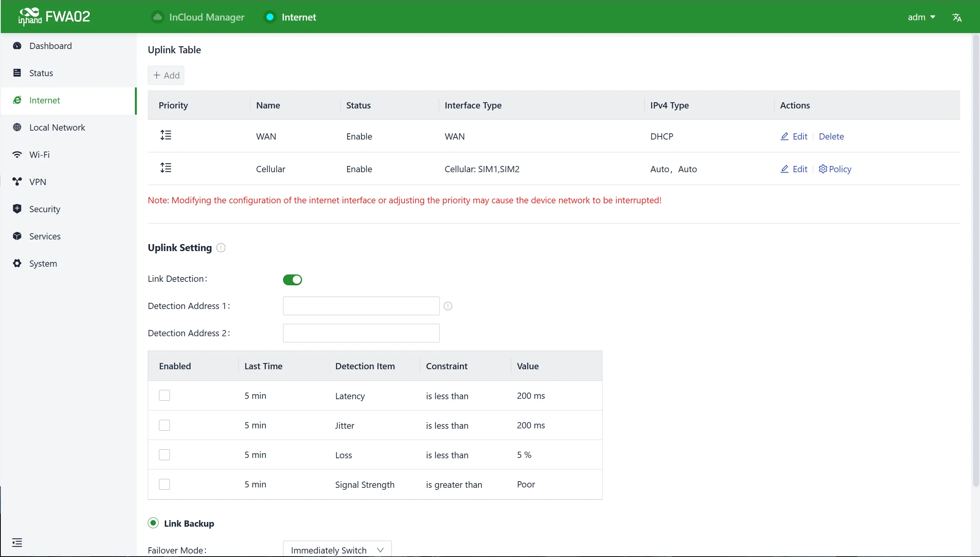Click the VPN nodes icon
Screen dimensions: 980x557
coord(17,182)
